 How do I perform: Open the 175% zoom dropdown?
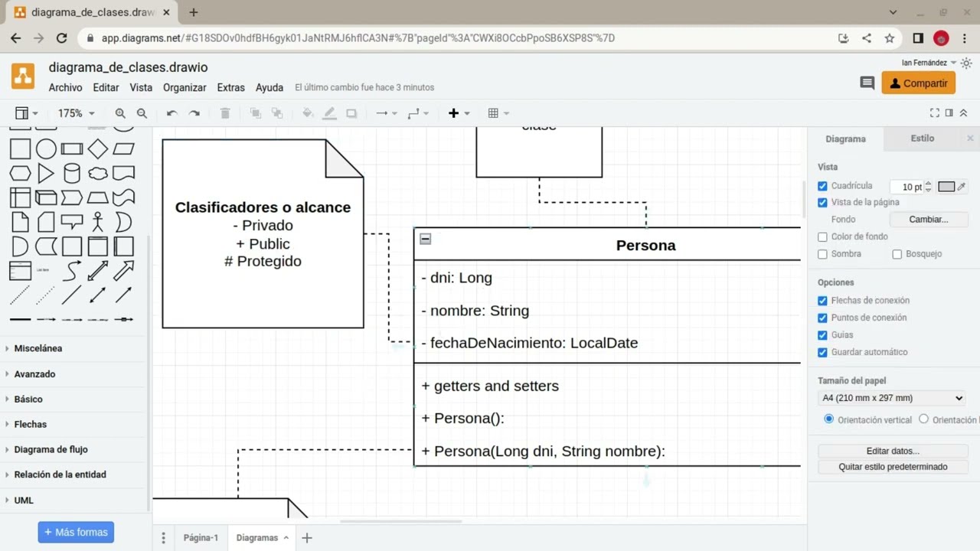(76, 113)
